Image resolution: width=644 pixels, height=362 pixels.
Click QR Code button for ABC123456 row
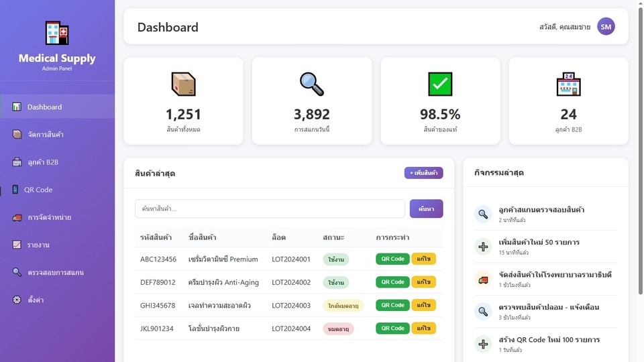pyautogui.click(x=392, y=259)
